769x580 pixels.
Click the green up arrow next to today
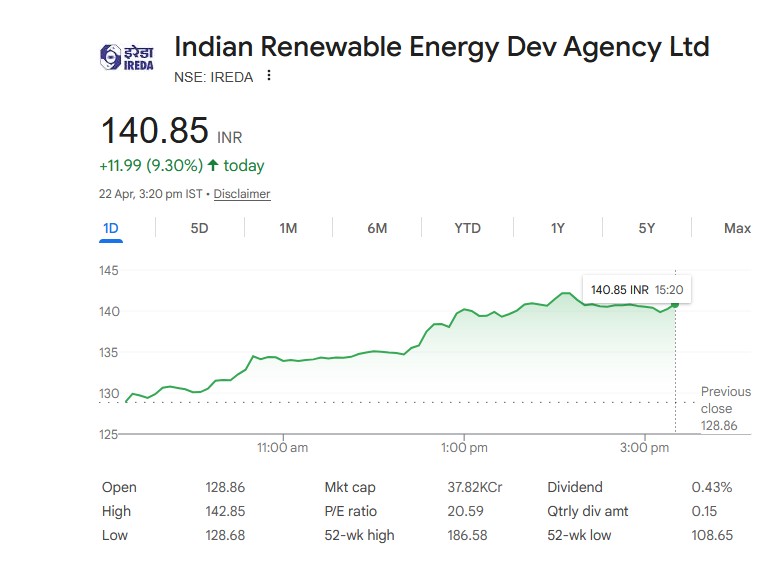pos(213,165)
